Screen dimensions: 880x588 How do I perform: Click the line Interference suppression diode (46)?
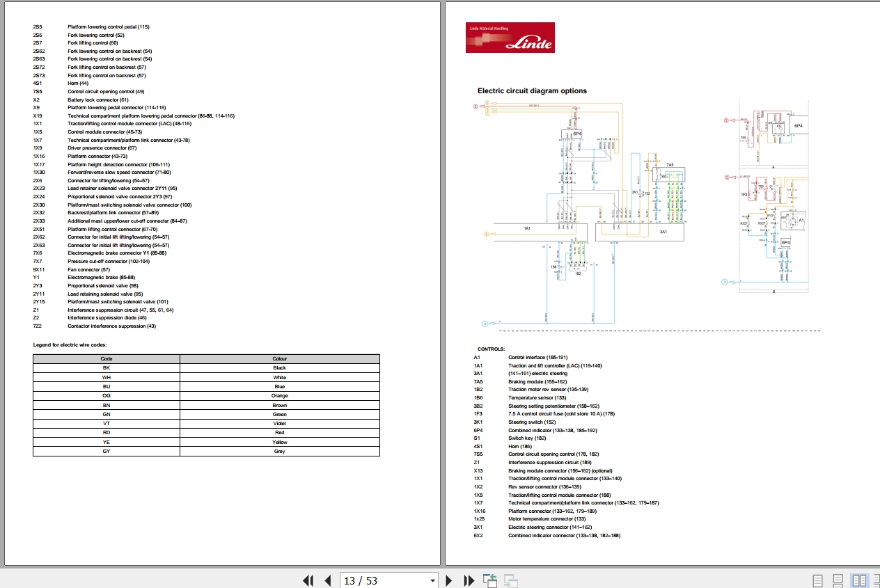(107, 317)
